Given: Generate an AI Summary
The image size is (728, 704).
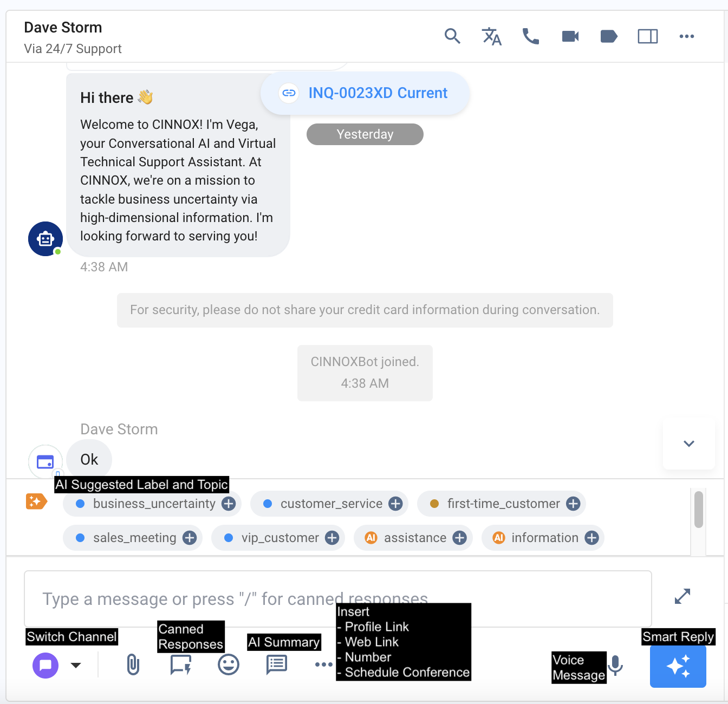Looking at the screenshot, I should coord(277,664).
